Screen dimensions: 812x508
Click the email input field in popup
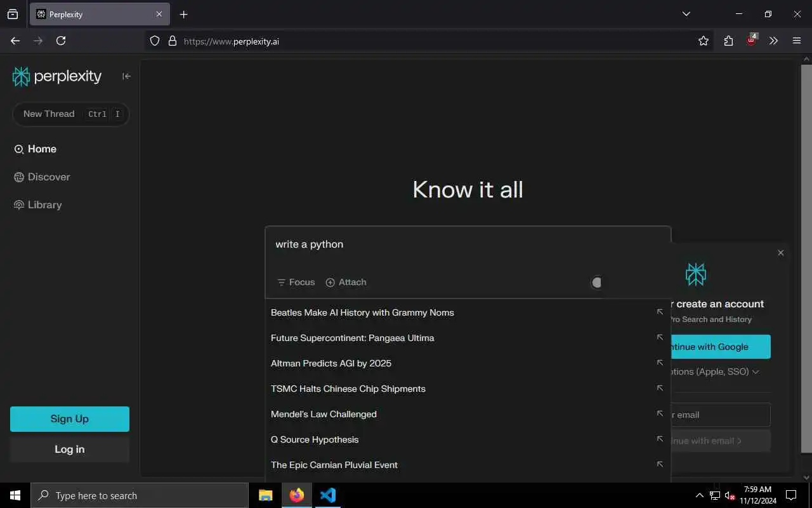pos(721,415)
